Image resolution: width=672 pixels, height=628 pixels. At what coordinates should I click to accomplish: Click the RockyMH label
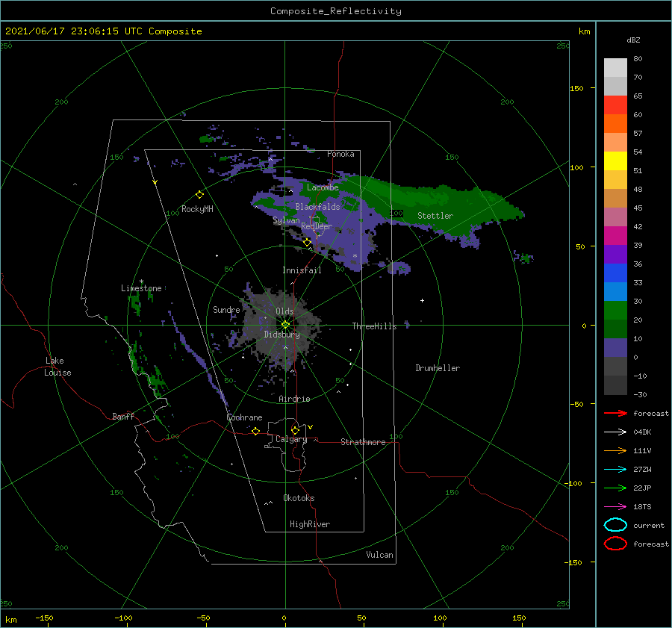[197, 209]
